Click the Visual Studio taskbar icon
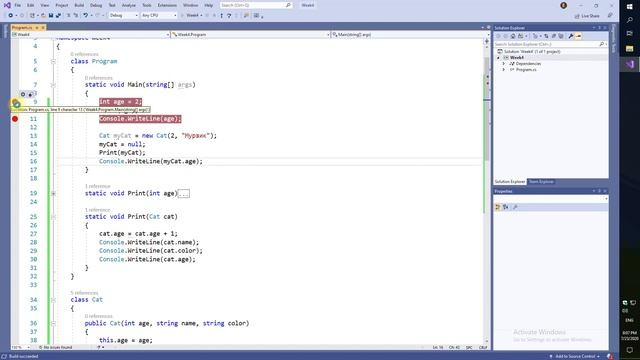 pyautogui.click(x=629, y=64)
